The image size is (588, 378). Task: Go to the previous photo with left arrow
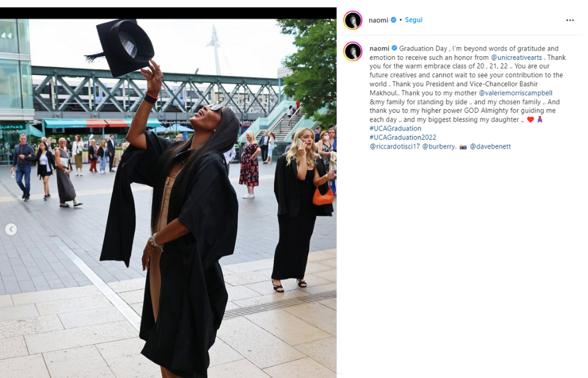point(11,229)
